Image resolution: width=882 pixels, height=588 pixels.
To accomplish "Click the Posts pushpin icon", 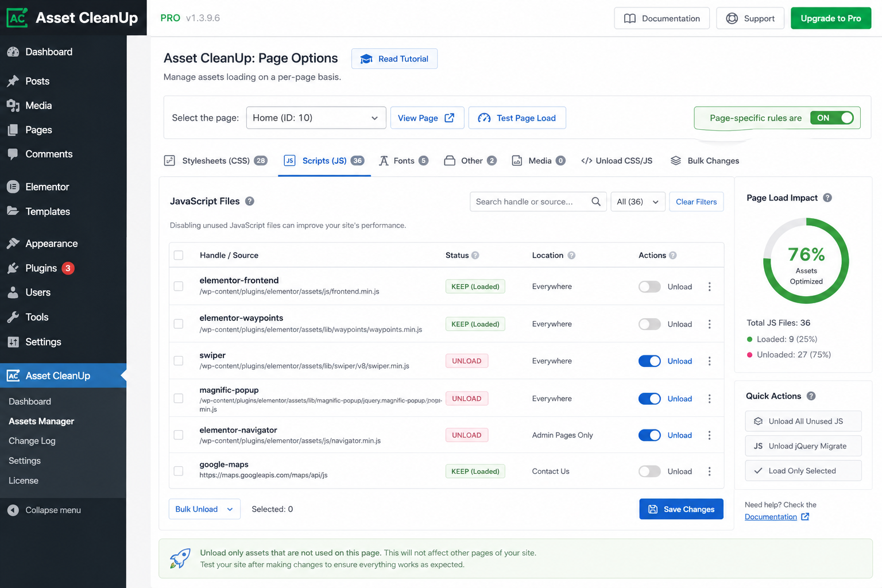I will (x=13, y=81).
